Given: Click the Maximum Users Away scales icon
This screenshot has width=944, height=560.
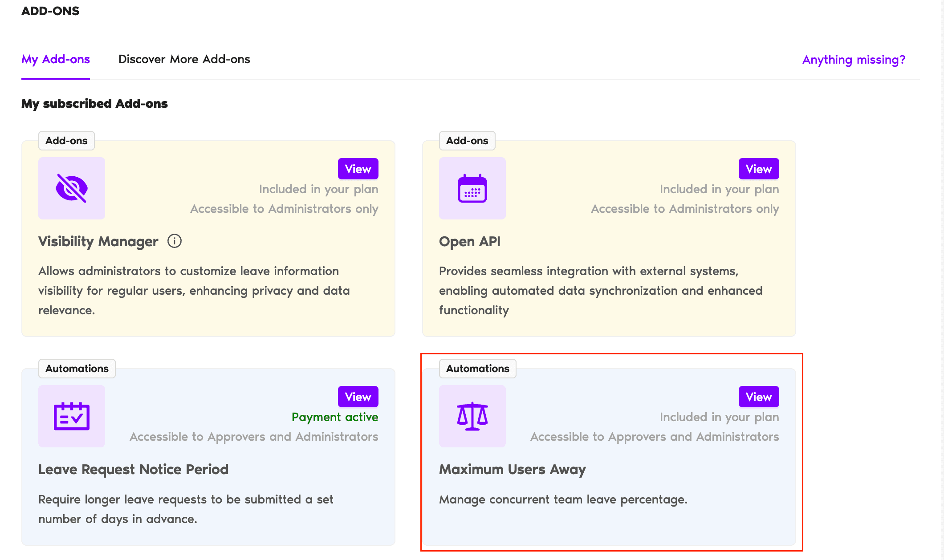Looking at the screenshot, I should click(472, 416).
